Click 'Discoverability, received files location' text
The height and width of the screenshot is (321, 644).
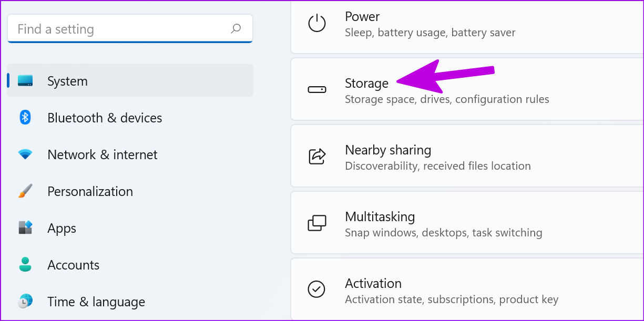coord(438,166)
